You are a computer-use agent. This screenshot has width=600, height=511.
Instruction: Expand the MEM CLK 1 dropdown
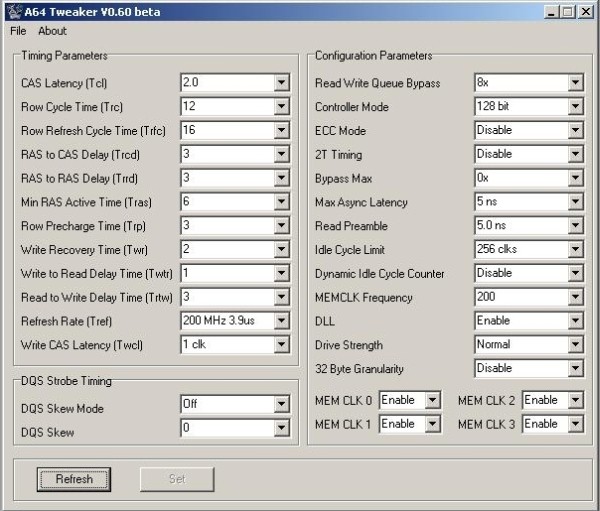click(432, 424)
